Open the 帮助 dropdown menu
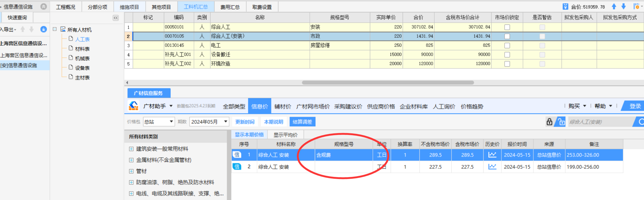Image resolution: width=644 pixels, height=200 pixels. (603, 106)
